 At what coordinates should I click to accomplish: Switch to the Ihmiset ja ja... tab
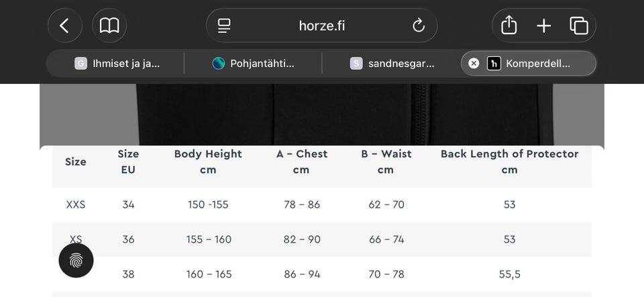click(x=117, y=63)
